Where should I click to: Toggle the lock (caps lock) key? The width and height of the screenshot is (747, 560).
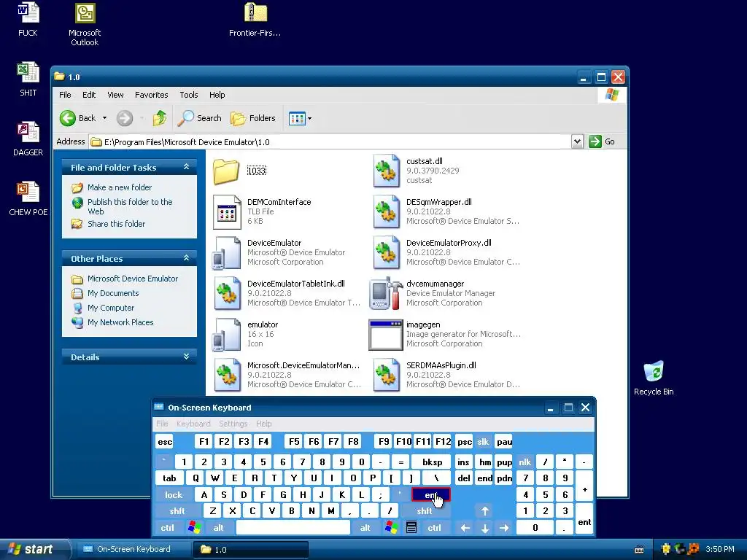click(x=174, y=495)
